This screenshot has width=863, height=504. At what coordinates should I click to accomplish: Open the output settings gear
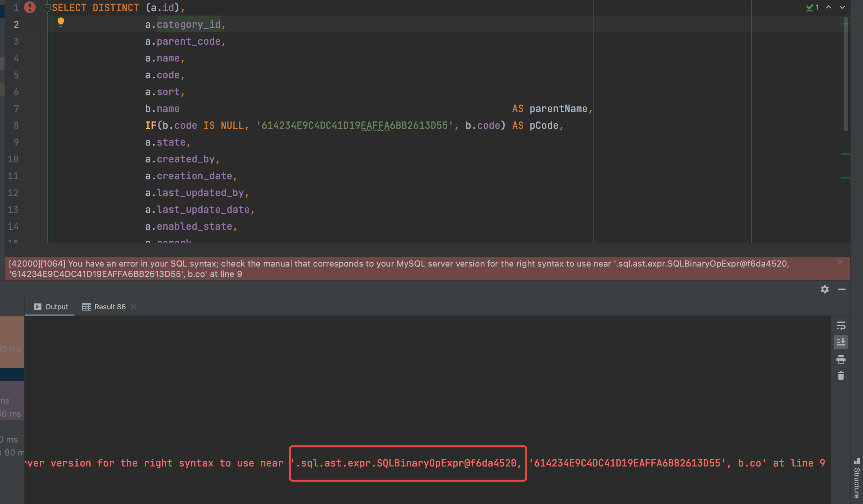coord(825,289)
